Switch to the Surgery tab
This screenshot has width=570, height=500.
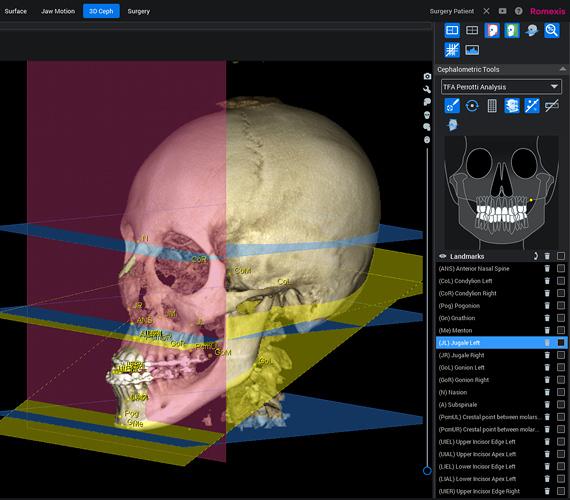point(139,11)
